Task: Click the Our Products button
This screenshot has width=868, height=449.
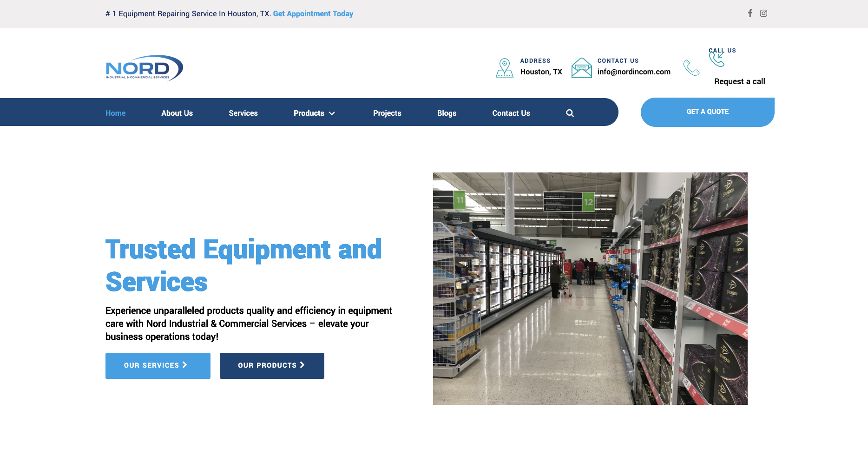Action: click(272, 365)
